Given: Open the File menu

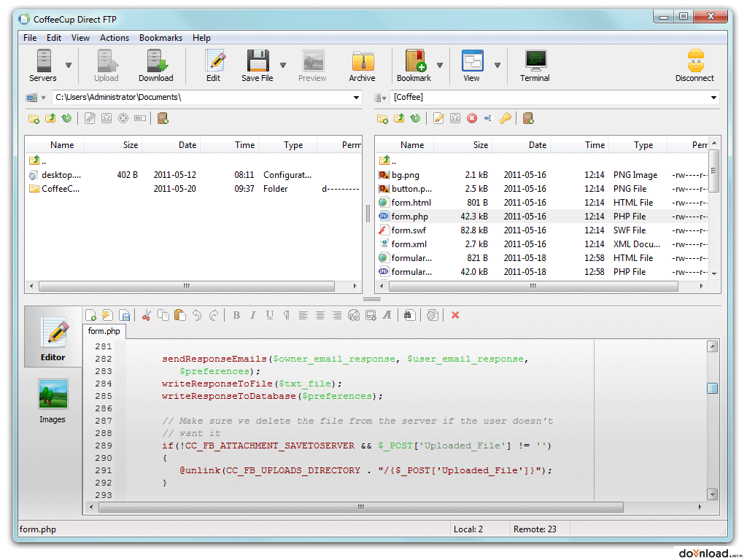Looking at the screenshot, I should 30,38.
